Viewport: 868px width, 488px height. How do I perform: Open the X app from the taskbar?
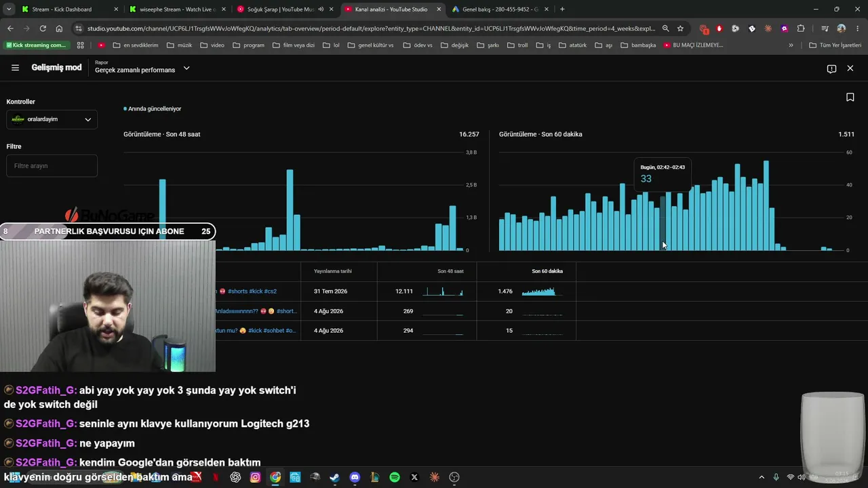point(414,477)
